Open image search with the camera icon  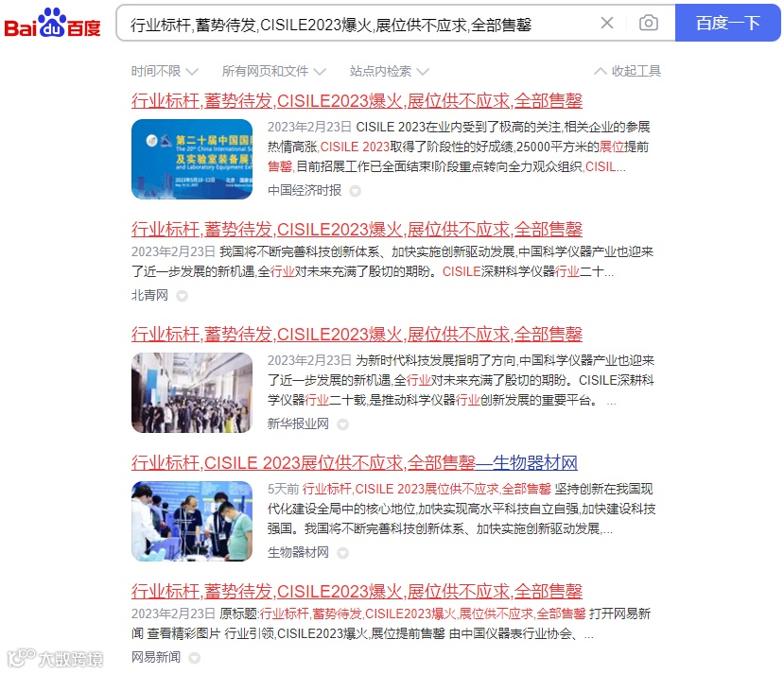point(648,23)
